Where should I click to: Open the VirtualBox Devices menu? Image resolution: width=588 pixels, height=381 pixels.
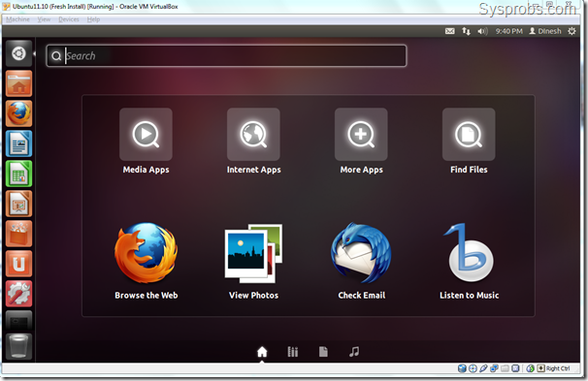69,19
